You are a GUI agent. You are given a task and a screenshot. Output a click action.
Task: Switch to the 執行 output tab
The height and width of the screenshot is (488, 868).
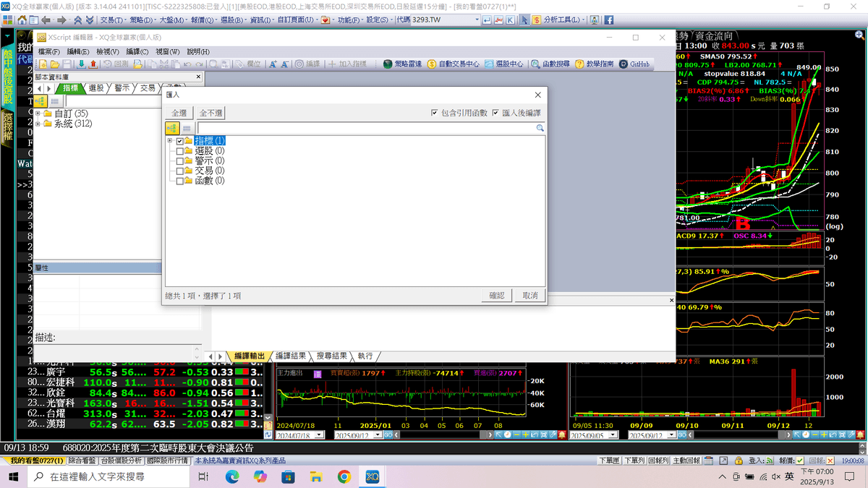pos(365,356)
